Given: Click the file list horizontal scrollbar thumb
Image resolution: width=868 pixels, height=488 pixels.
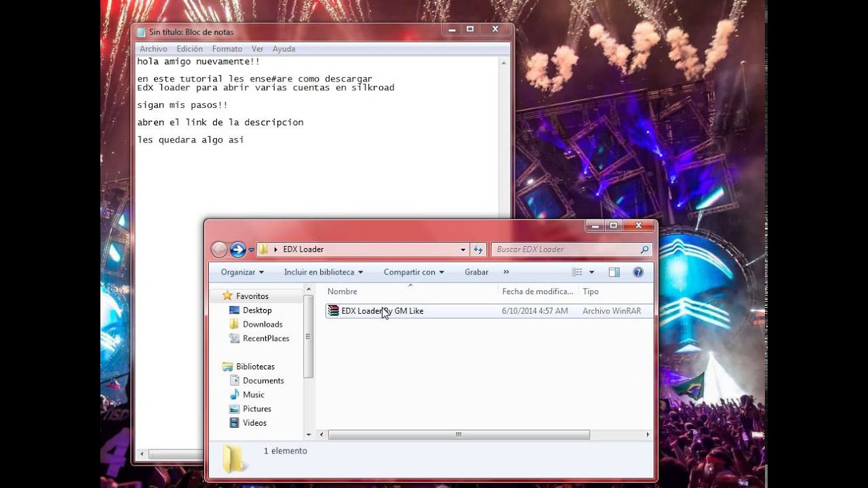Looking at the screenshot, I should [x=459, y=434].
